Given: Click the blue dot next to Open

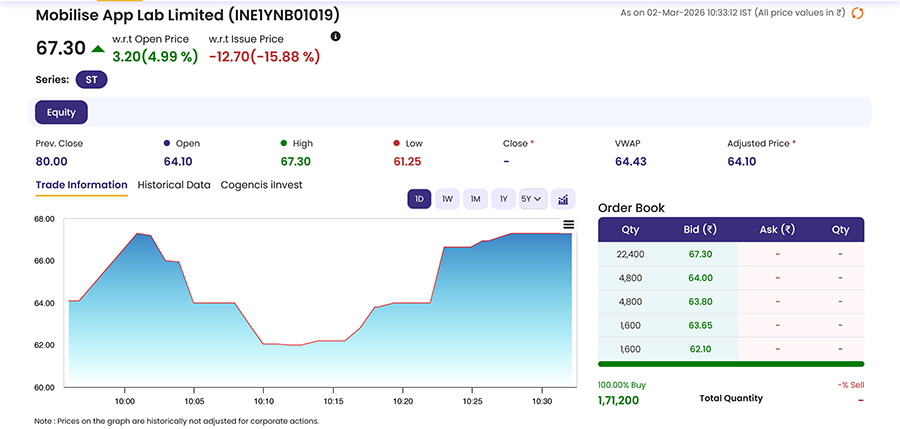Looking at the screenshot, I should pyautogui.click(x=167, y=144).
